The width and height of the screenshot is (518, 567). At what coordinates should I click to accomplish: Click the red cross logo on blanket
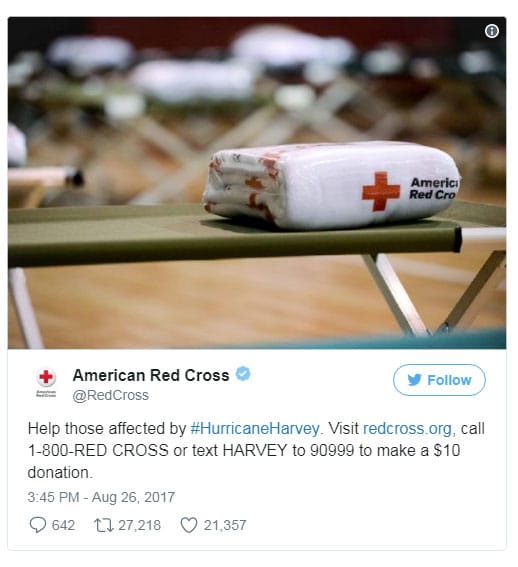tap(381, 191)
